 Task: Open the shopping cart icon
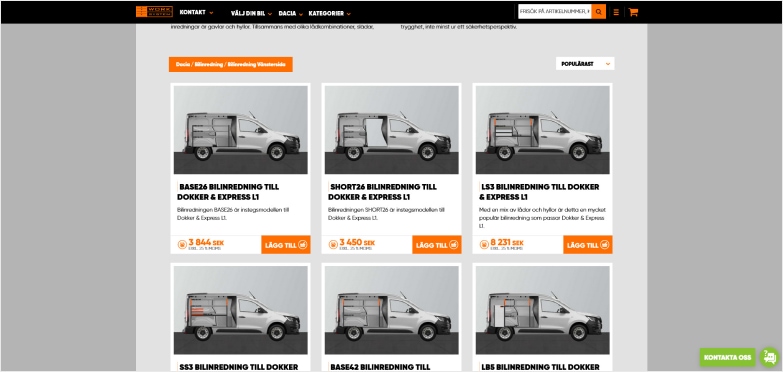tap(633, 12)
